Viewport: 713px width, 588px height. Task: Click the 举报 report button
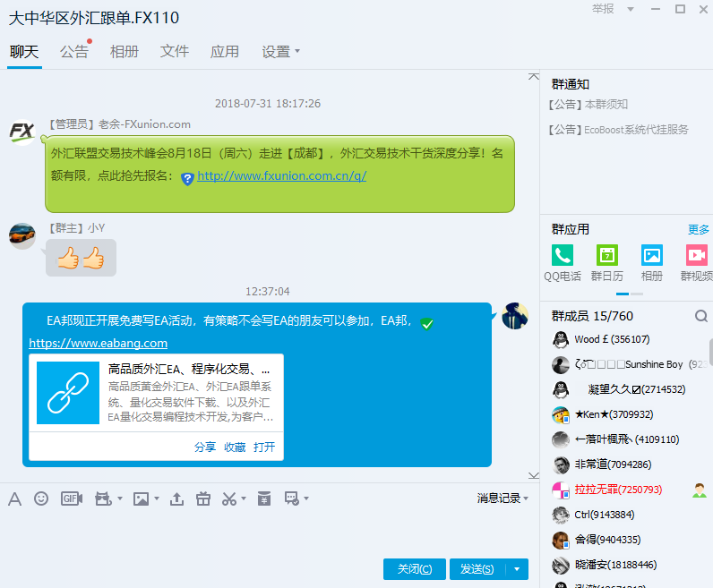(x=603, y=9)
